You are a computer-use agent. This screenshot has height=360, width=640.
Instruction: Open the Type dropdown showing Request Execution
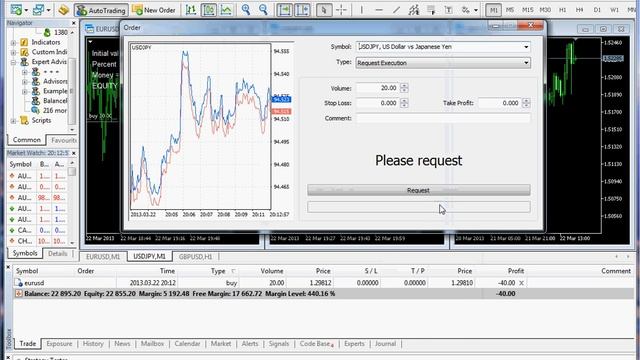526,63
